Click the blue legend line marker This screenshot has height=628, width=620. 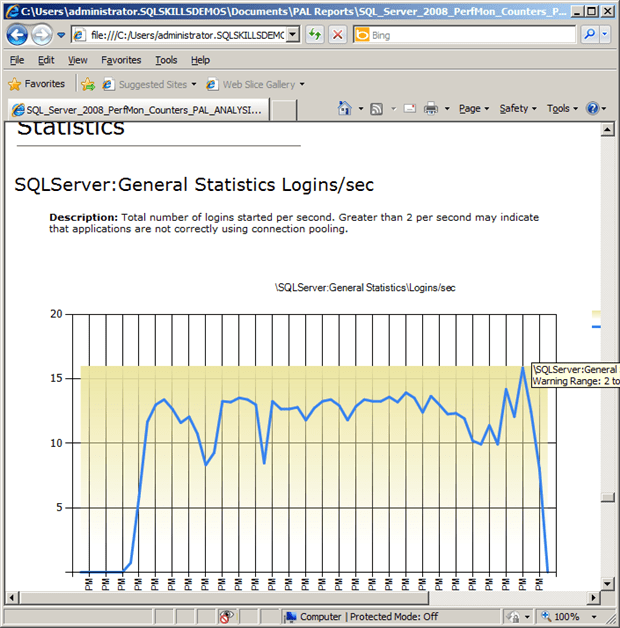tap(596, 327)
